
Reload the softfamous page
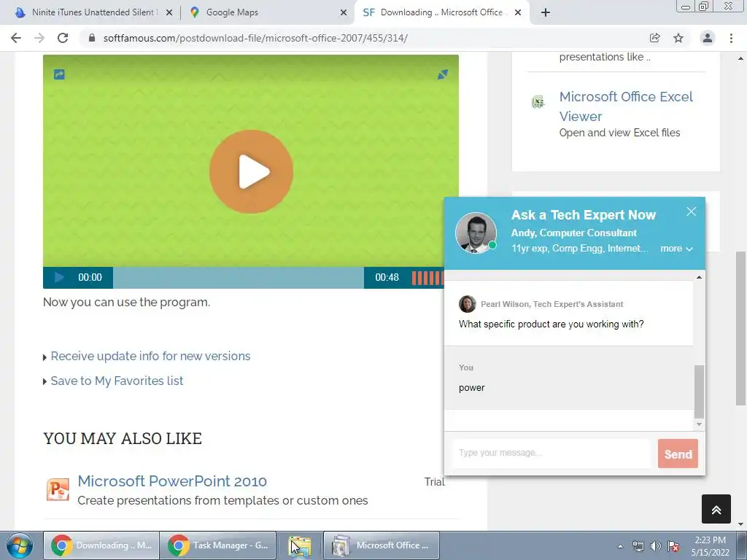click(x=63, y=38)
